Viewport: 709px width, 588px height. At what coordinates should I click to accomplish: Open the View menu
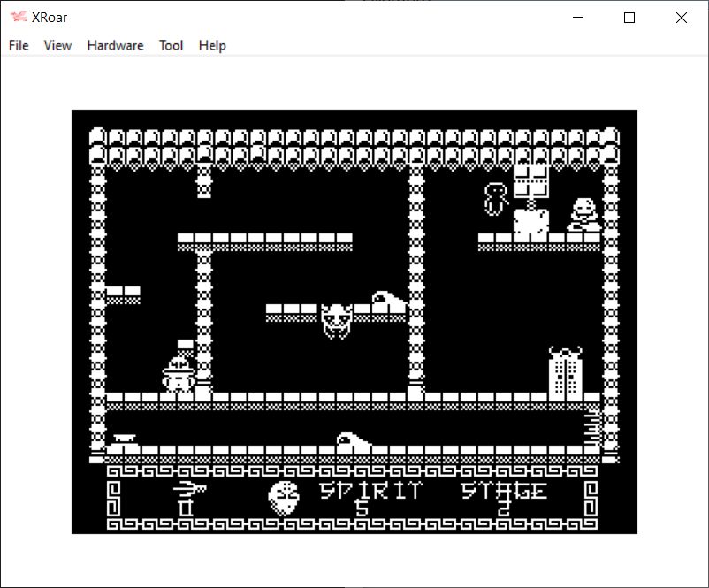point(57,45)
